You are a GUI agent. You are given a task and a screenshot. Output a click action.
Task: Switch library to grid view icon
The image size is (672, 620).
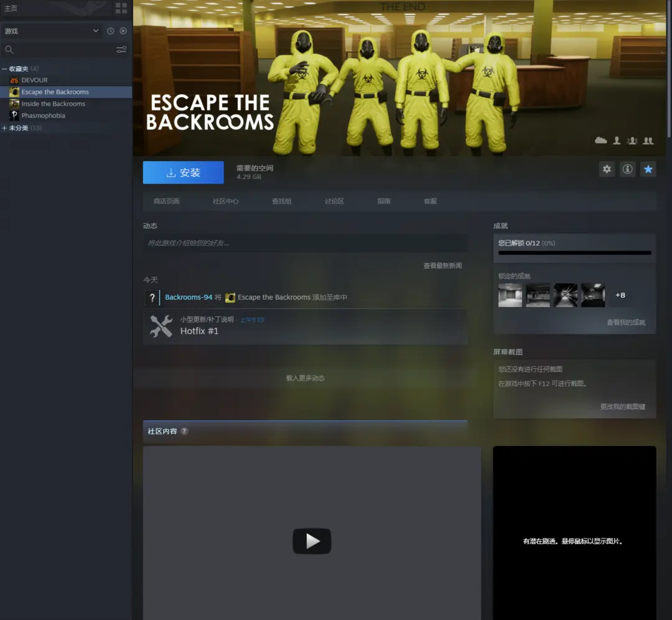(121, 8)
